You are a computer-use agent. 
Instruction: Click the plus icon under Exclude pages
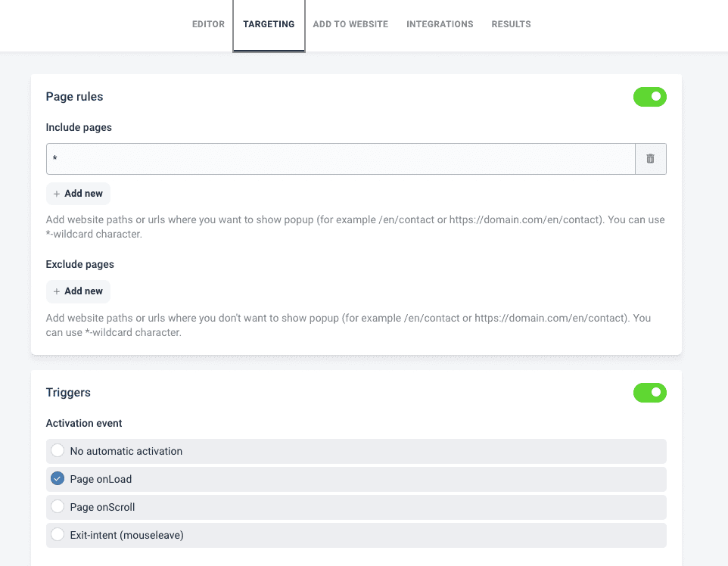(x=57, y=291)
